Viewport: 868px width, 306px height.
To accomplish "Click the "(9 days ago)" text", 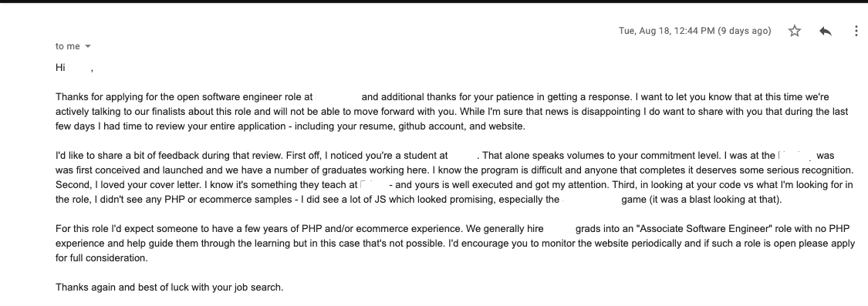I will [x=744, y=31].
